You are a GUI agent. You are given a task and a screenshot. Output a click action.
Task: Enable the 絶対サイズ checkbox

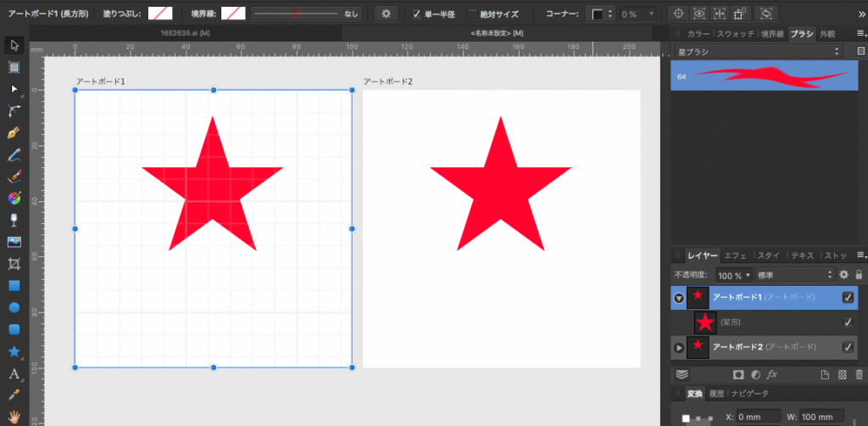click(x=472, y=14)
